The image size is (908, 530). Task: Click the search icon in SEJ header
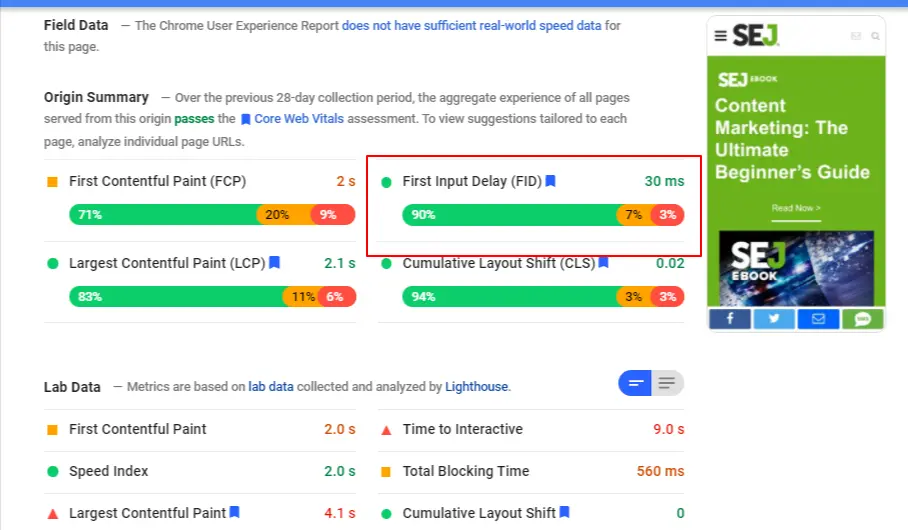click(876, 36)
